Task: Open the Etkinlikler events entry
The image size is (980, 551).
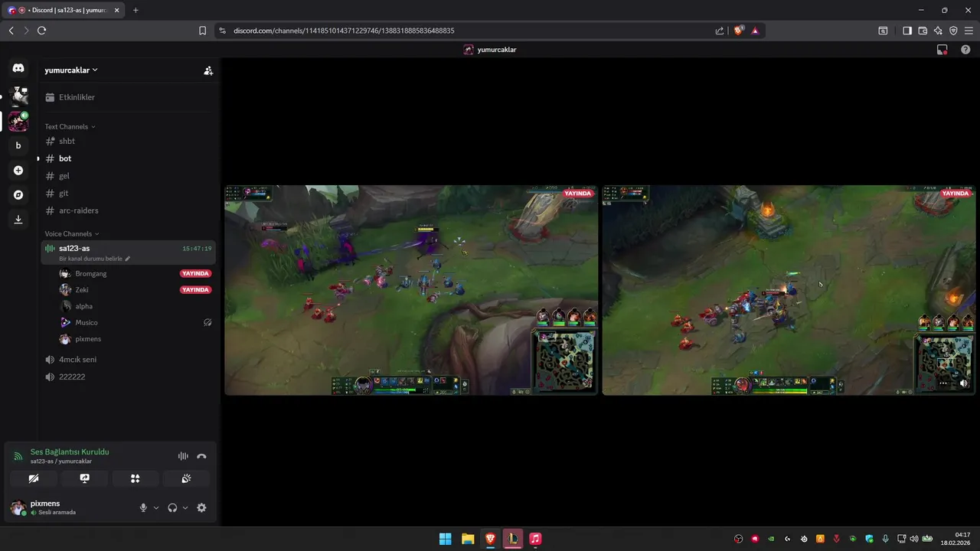Action: pos(129,97)
